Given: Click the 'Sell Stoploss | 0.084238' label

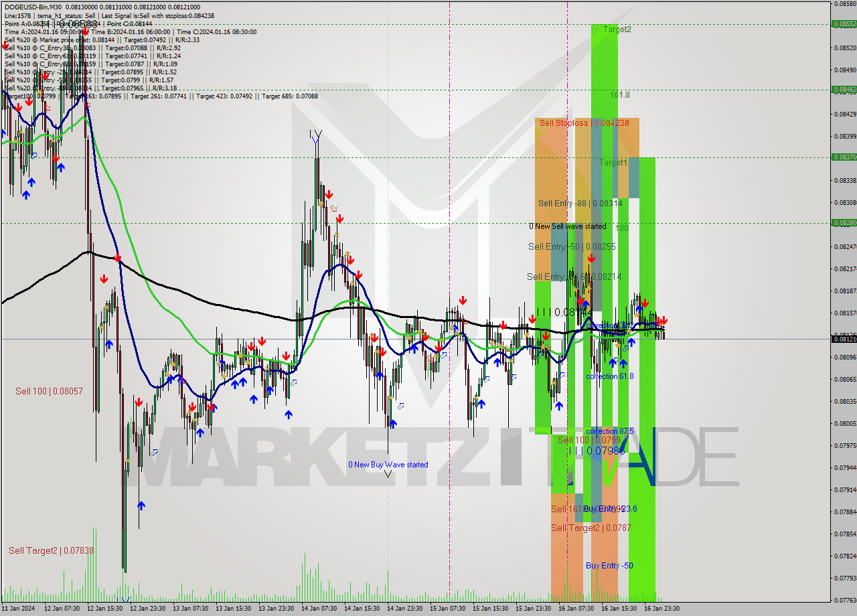Looking at the screenshot, I should 584,123.
